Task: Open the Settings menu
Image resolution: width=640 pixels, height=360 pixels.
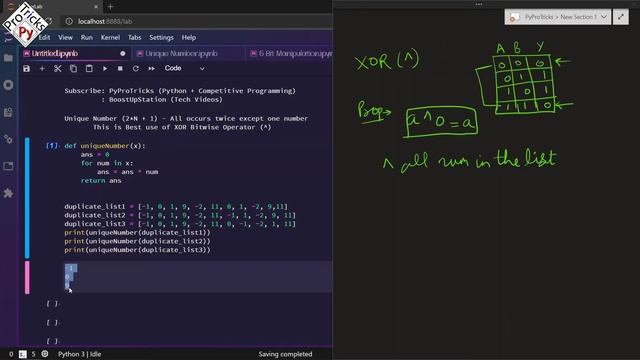Action: tap(161, 38)
